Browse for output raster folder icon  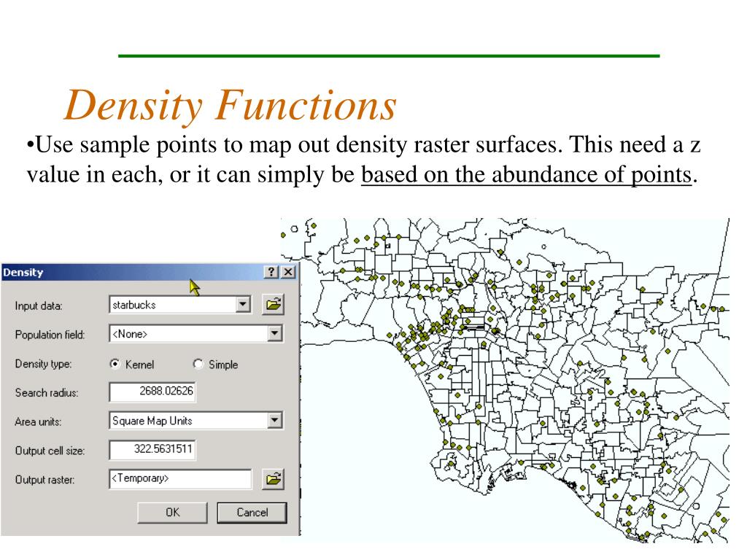274,478
